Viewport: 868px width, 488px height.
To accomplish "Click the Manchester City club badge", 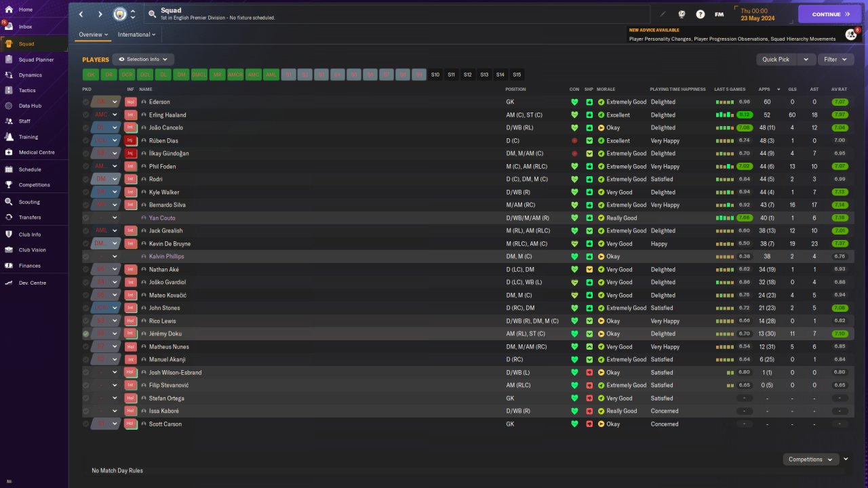I will click(x=119, y=14).
